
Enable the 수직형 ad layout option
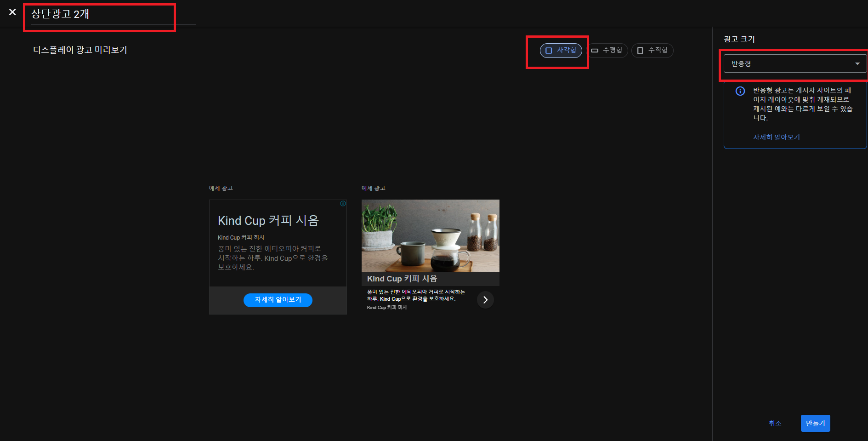coord(652,51)
